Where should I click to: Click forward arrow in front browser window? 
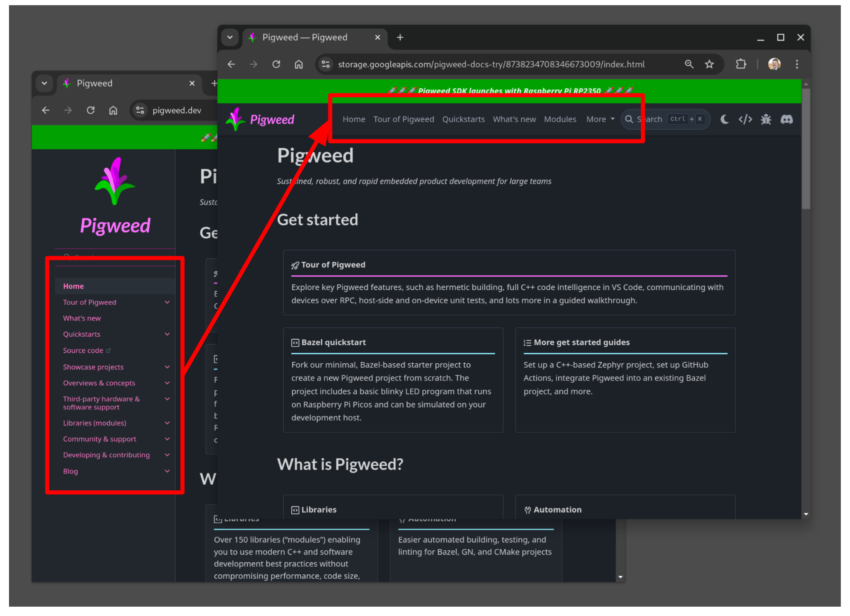click(254, 64)
